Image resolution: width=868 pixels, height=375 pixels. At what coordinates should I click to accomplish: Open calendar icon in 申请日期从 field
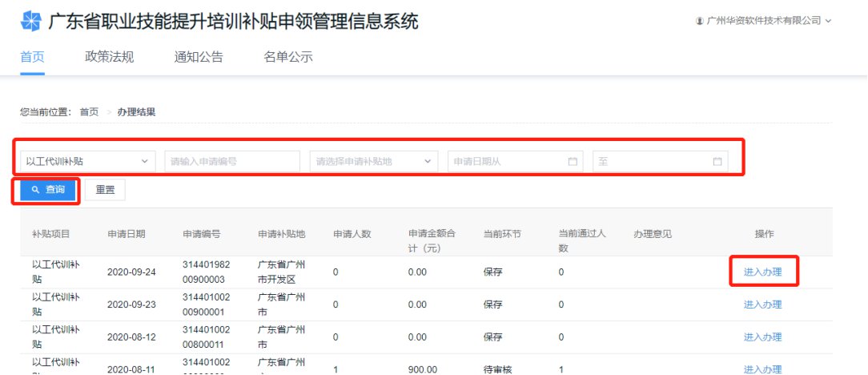pyautogui.click(x=573, y=161)
